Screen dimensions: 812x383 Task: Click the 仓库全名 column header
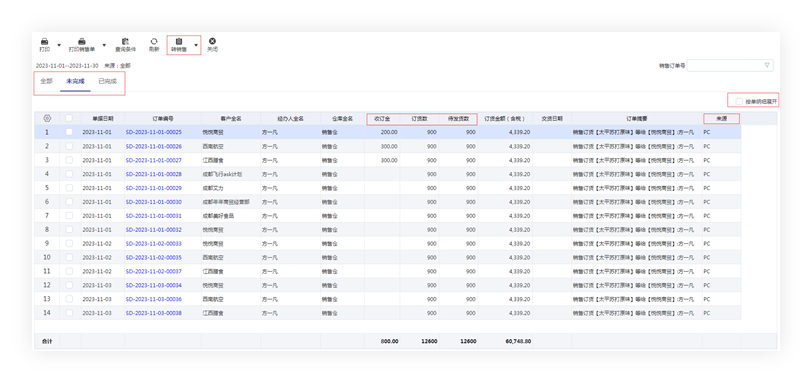(x=342, y=119)
